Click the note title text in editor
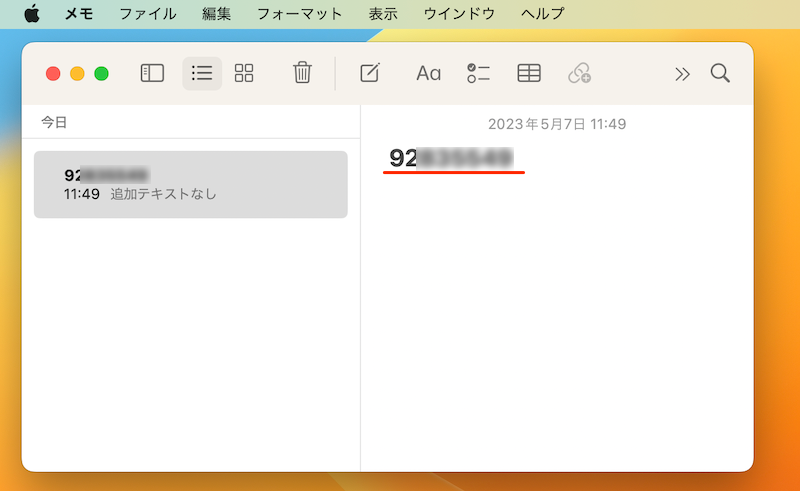Viewport: 800px width, 491px height. pos(451,158)
